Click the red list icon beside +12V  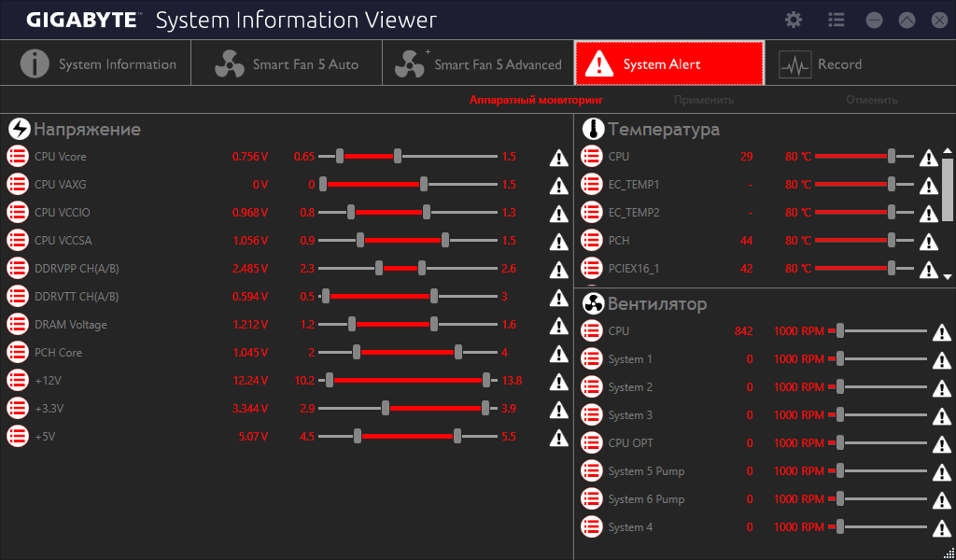(x=18, y=380)
